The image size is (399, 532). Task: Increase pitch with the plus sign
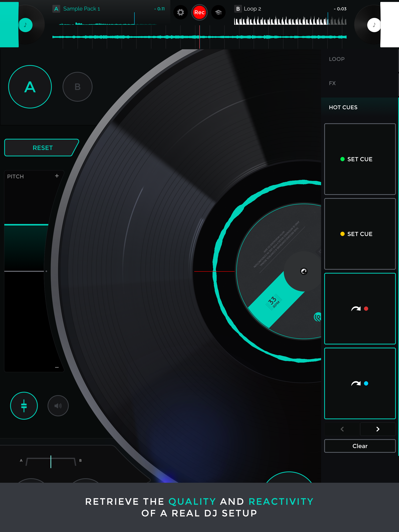coord(57,176)
